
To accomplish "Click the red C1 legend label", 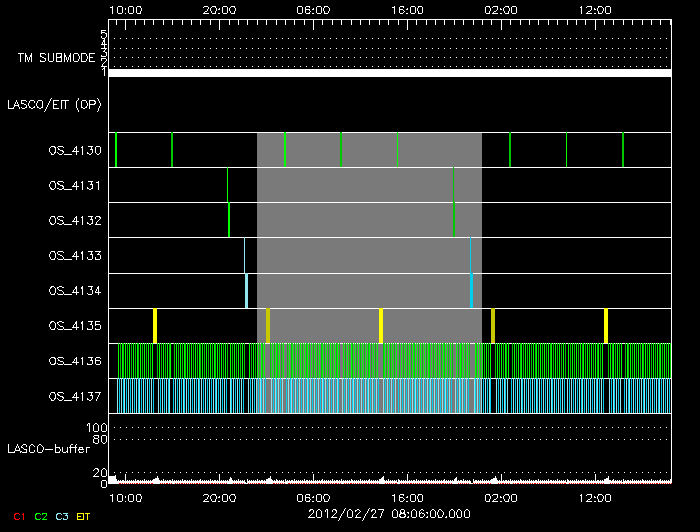I will tap(18, 516).
